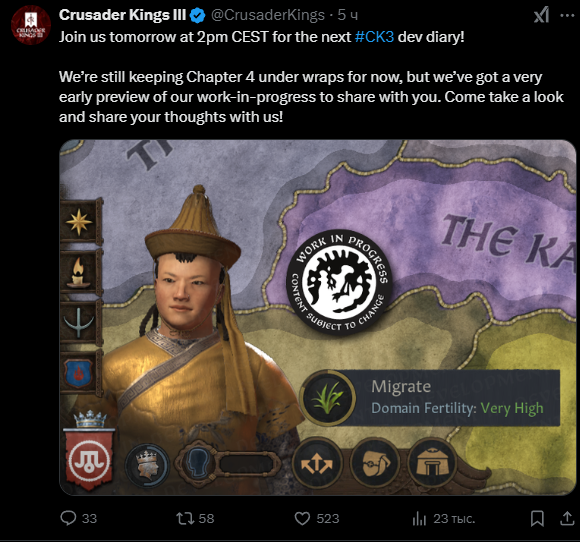Screen dimensions: 580x542
Task: Click the tweet timestamp 5 ч
Action: point(347,15)
